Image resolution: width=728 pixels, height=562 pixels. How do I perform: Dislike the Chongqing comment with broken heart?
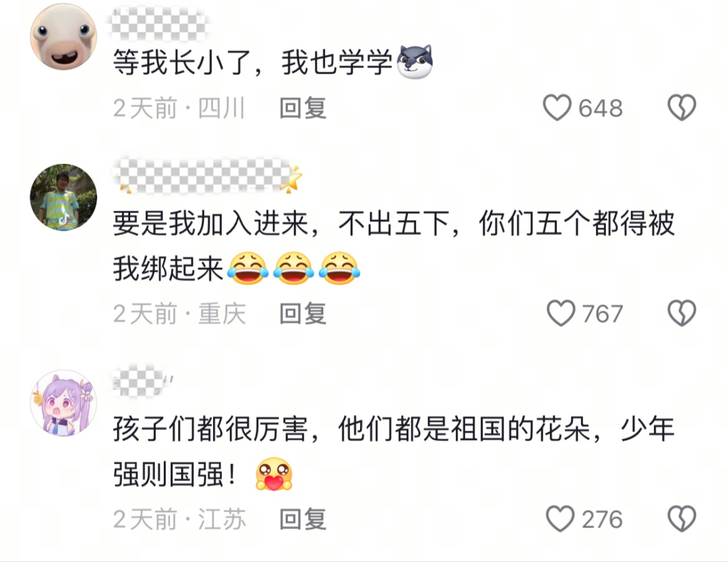point(681,313)
